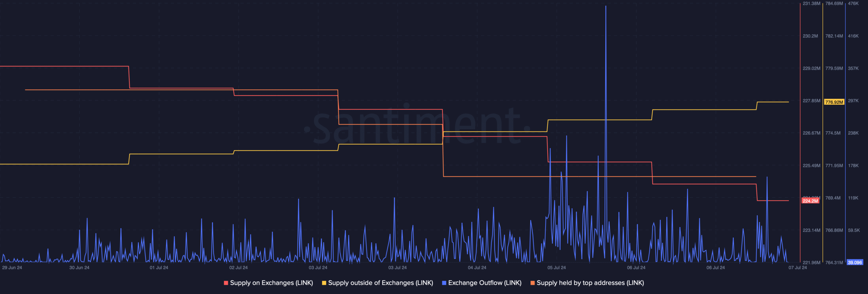Click the 230.2M axis value
Screen dimensions: 868x294
(810, 36)
